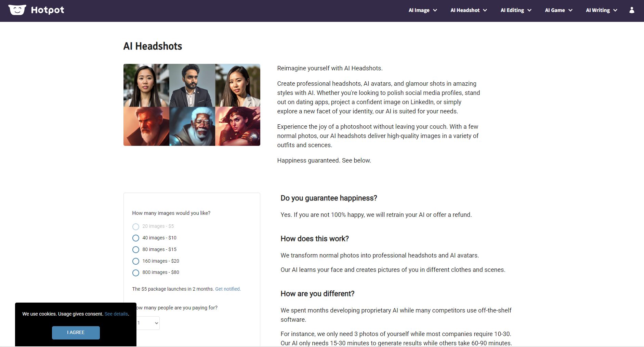Choose the 160 images - $20 radio button
Image resolution: width=644 pixels, height=347 pixels.
pyautogui.click(x=136, y=261)
